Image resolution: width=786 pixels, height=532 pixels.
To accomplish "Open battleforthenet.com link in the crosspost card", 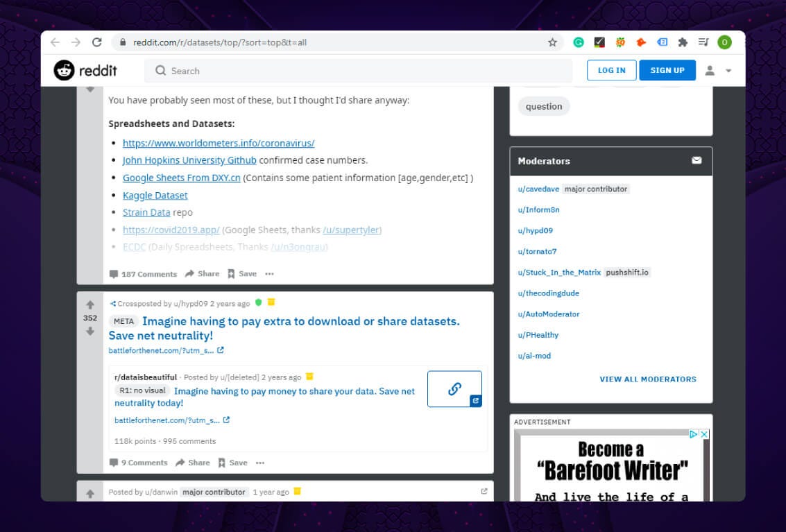I will [172, 420].
